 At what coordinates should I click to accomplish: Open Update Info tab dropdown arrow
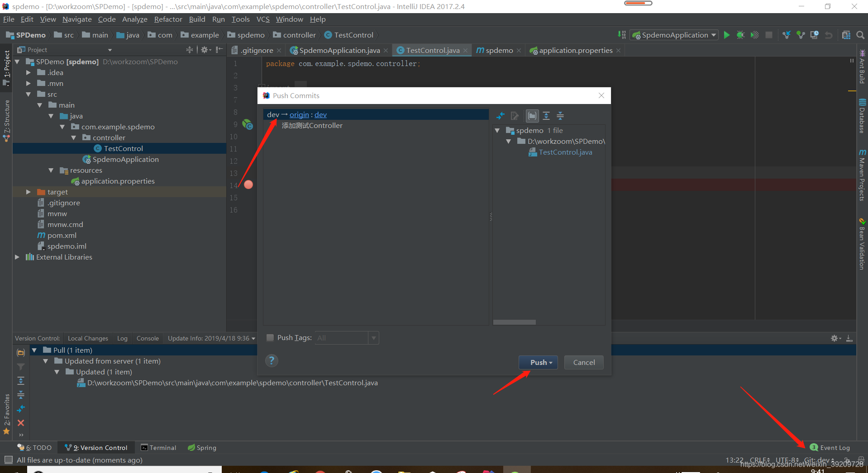pos(253,338)
